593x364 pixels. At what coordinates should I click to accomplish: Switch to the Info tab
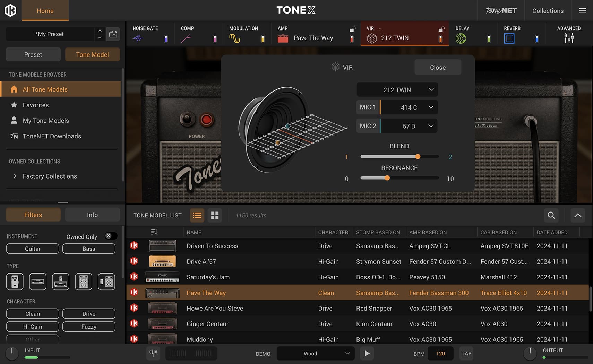(x=92, y=215)
